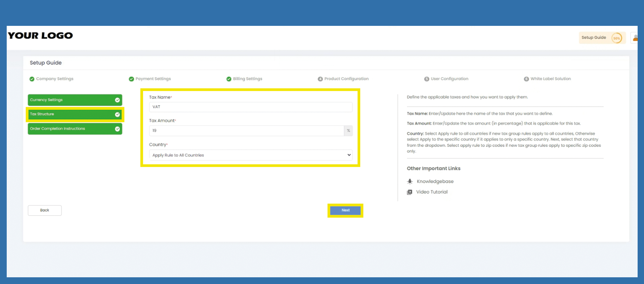Click the User Configuration step number icon
The width and height of the screenshot is (644, 284).
point(427,79)
